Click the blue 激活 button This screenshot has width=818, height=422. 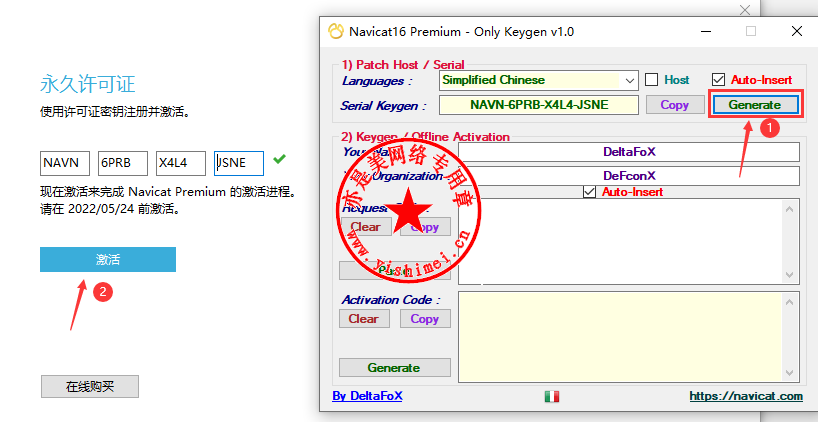[108, 260]
